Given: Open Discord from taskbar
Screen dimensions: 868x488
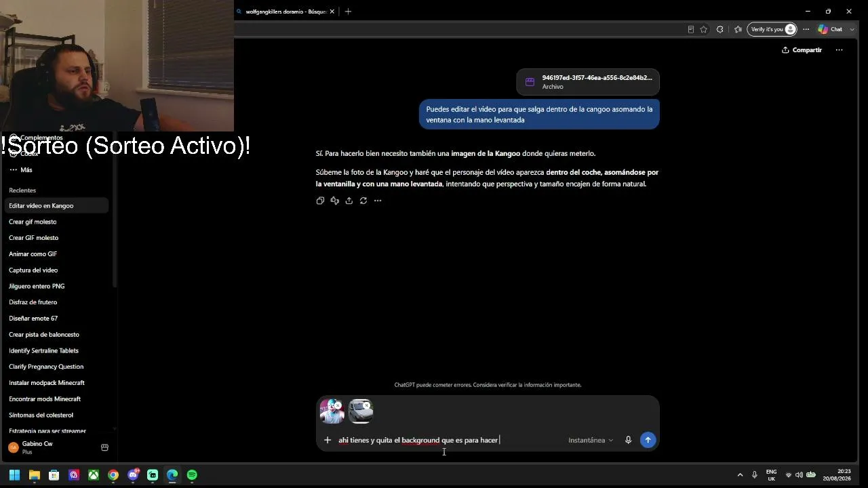Looking at the screenshot, I should tap(133, 475).
